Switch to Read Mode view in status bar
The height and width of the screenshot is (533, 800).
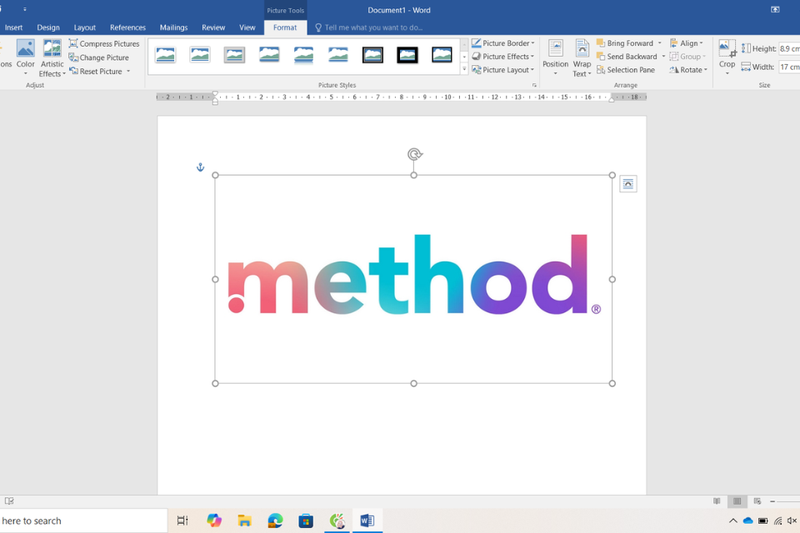pos(717,501)
